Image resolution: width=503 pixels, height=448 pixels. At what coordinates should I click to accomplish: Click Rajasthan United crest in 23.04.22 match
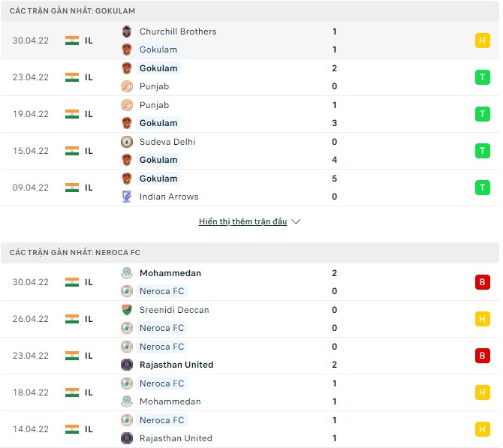point(126,365)
